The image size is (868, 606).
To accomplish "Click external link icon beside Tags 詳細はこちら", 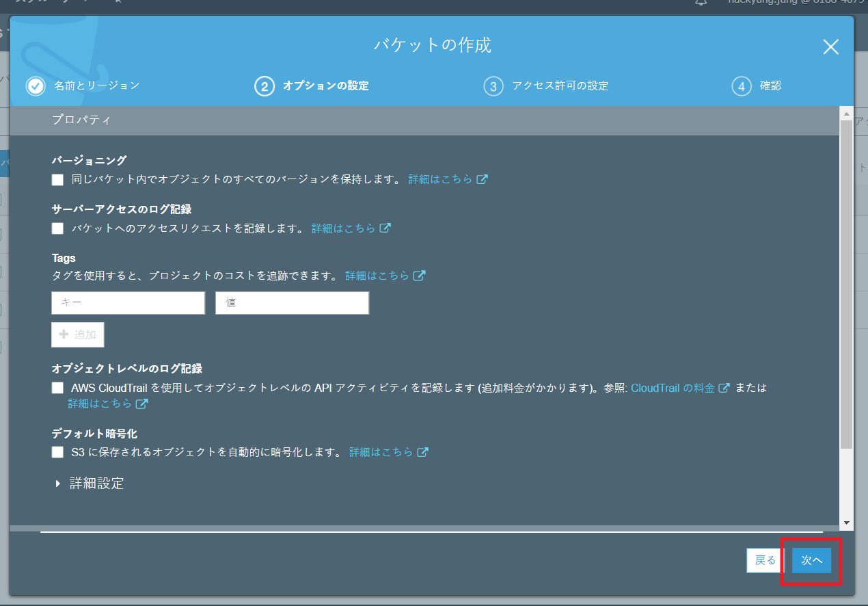I will click(x=420, y=276).
